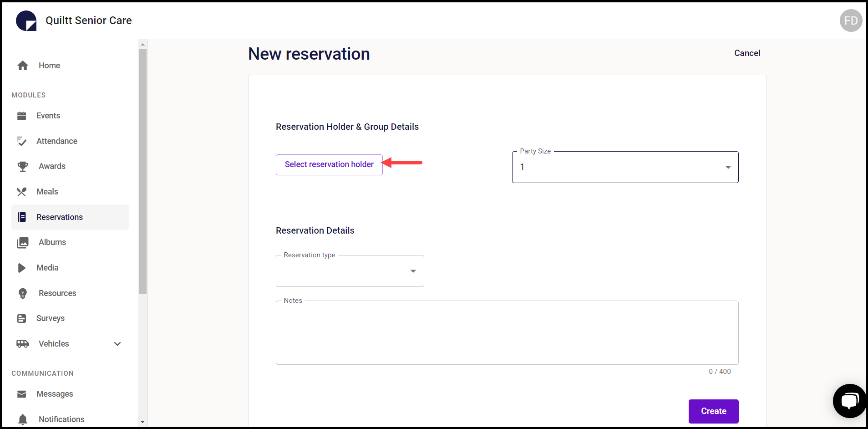The height and width of the screenshot is (429, 868).
Task: Open the Reservation type dropdown
Action: [350, 271]
